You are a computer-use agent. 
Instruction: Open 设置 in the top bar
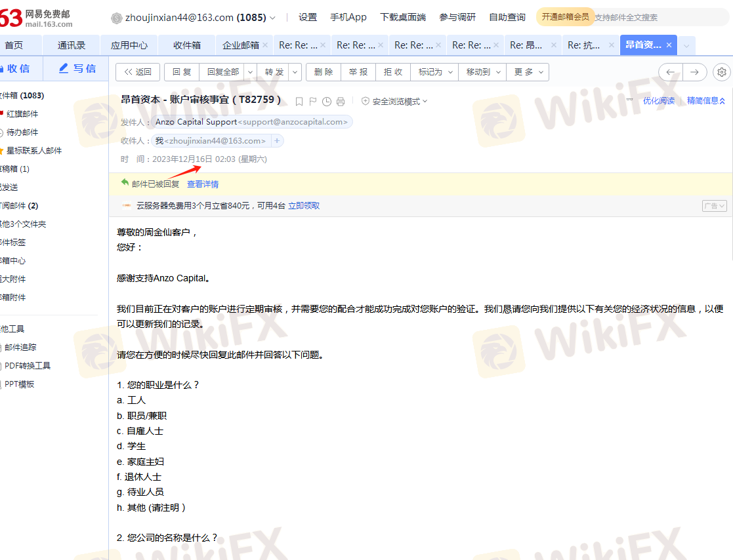[308, 17]
